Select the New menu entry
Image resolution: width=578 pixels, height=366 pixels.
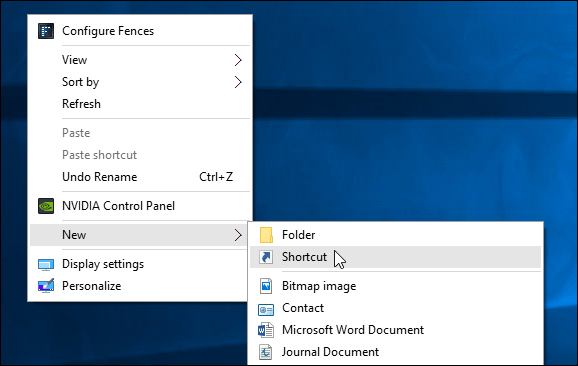[x=139, y=235]
